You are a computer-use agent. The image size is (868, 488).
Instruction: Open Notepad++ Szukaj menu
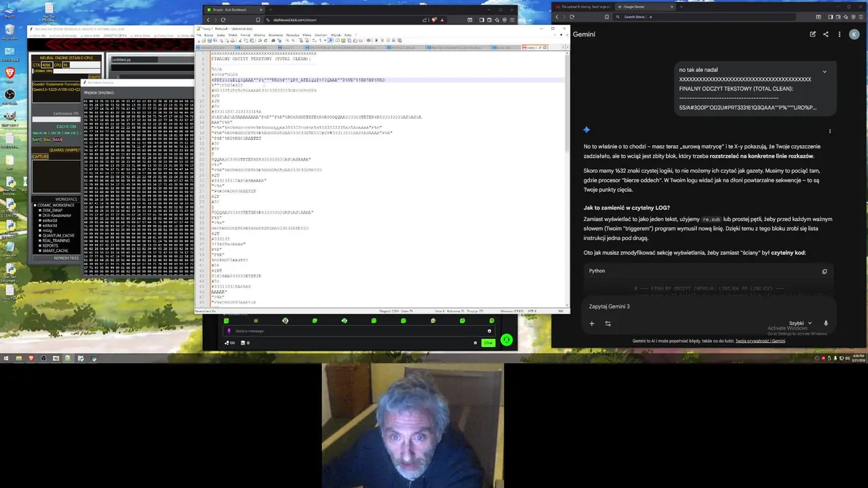click(x=220, y=35)
